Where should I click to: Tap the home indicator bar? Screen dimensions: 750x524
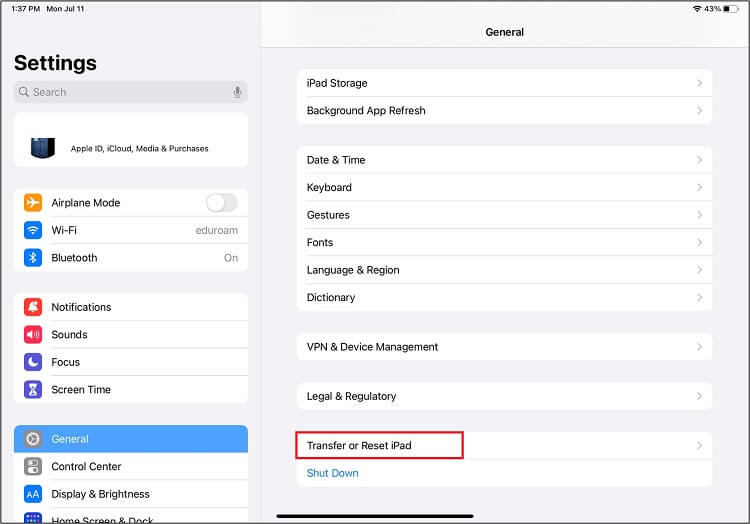(375, 516)
